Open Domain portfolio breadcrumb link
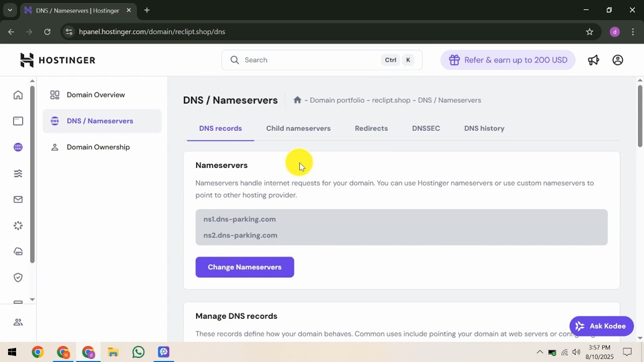 click(x=337, y=100)
